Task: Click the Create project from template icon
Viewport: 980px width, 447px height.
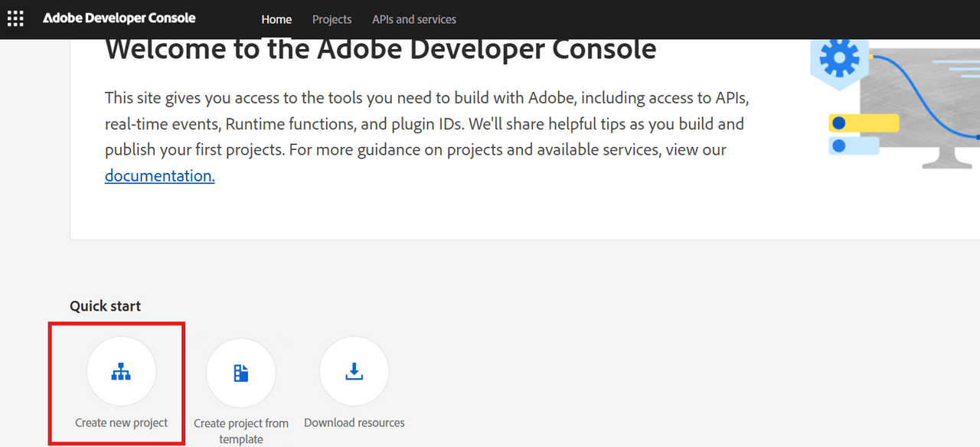Action: [x=241, y=373]
